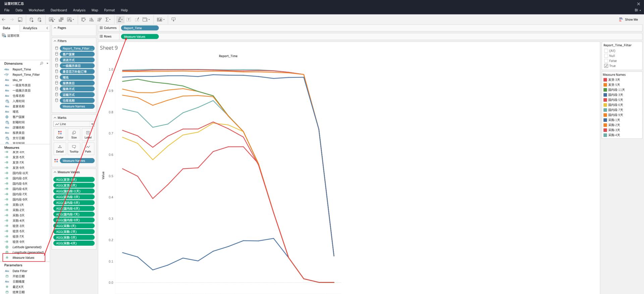Screen dimensions: 644x294
Task: Check the (All) filter checkbox
Action: coord(606,51)
